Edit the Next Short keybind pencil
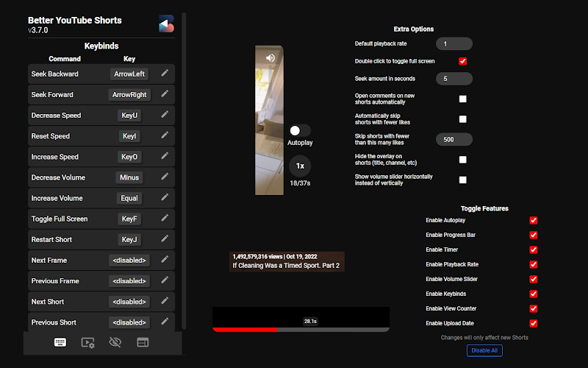The image size is (588, 368). (x=165, y=300)
